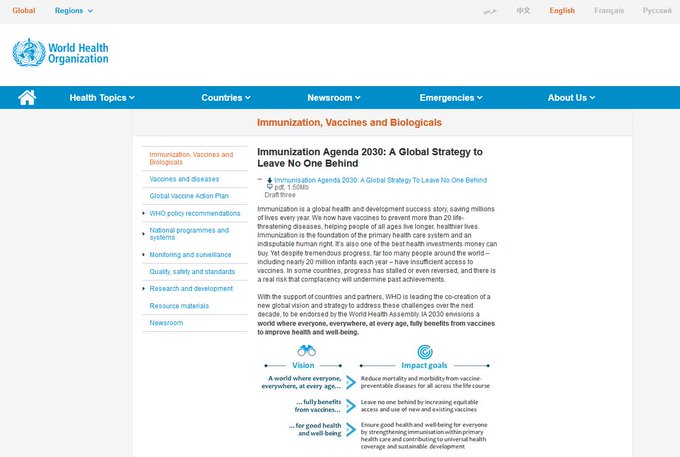Open Quality, safety and standards link
680x457 pixels.
[x=192, y=271]
